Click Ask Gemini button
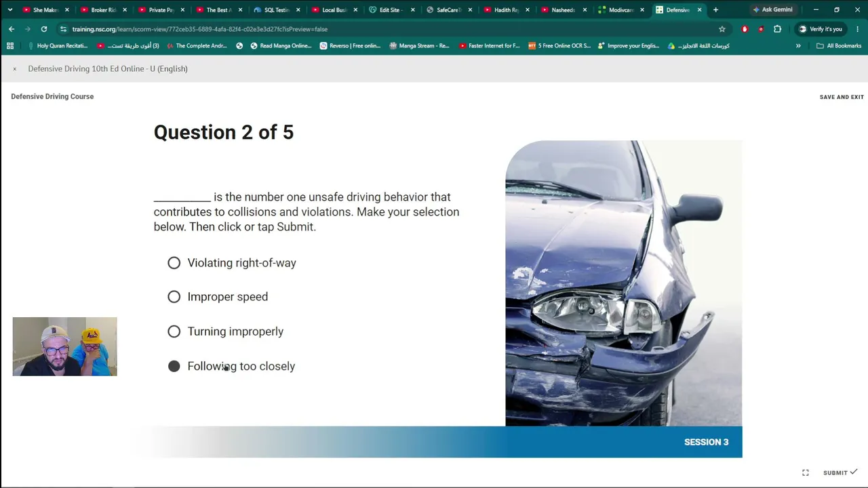 772,9
